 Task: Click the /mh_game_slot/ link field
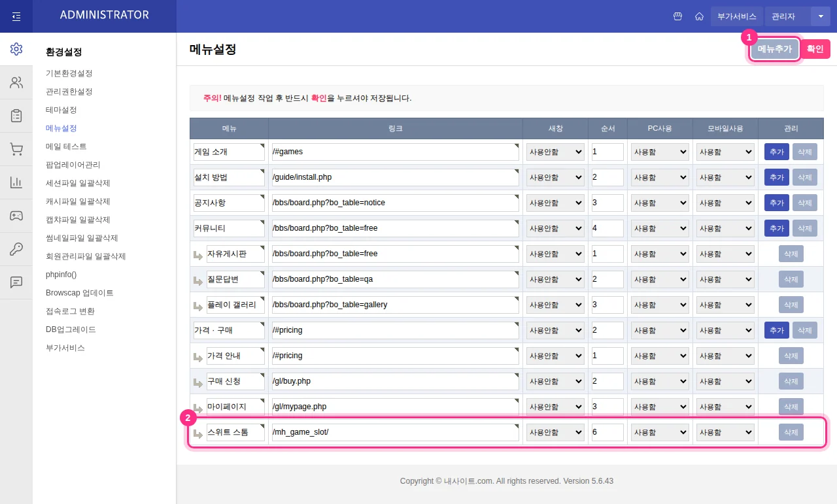coord(396,432)
